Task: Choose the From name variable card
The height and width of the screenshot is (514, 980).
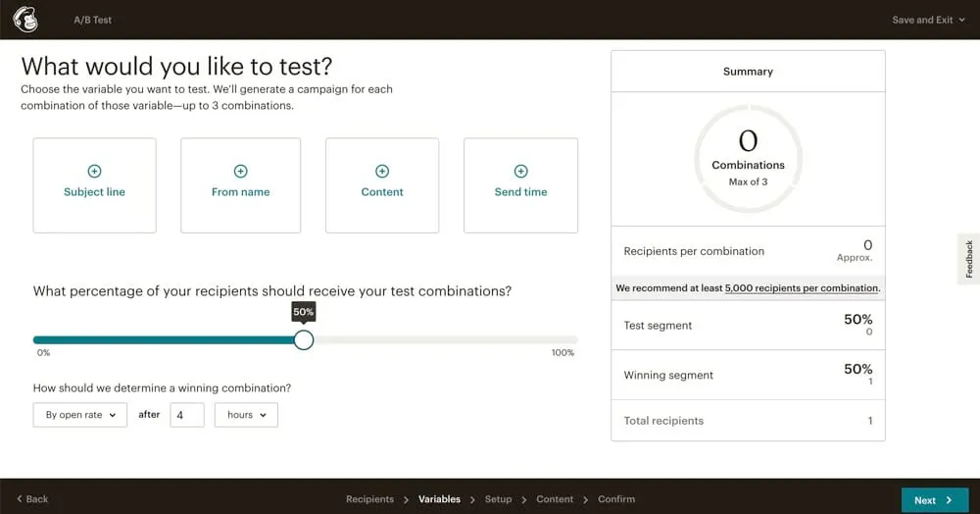Action: point(240,185)
